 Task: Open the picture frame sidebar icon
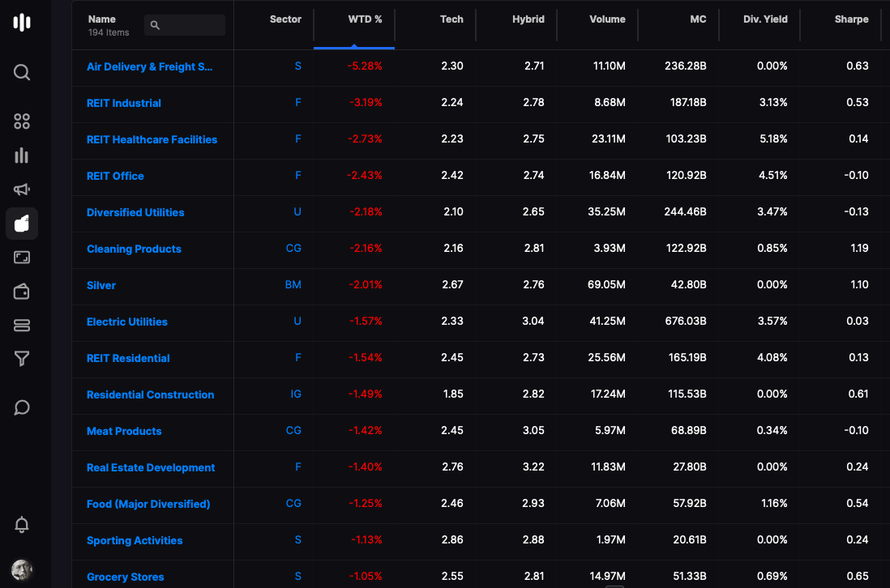pos(22,258)
